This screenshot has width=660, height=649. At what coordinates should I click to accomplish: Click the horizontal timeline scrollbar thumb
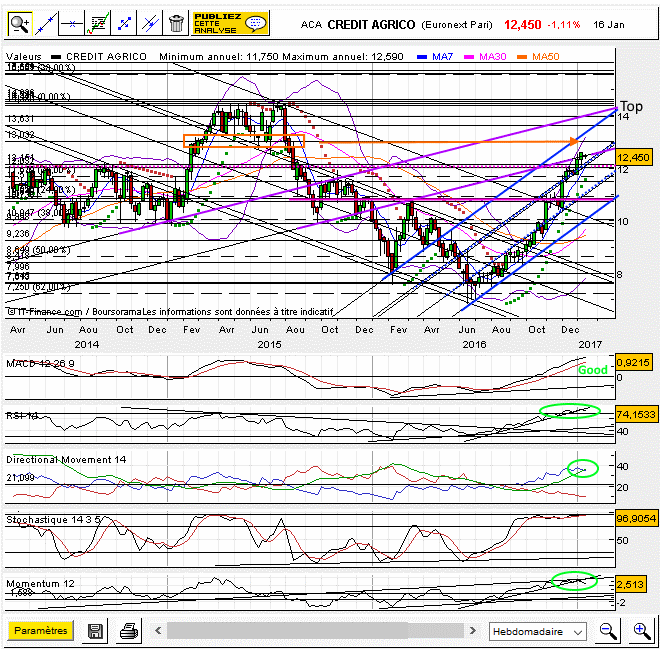287,630
